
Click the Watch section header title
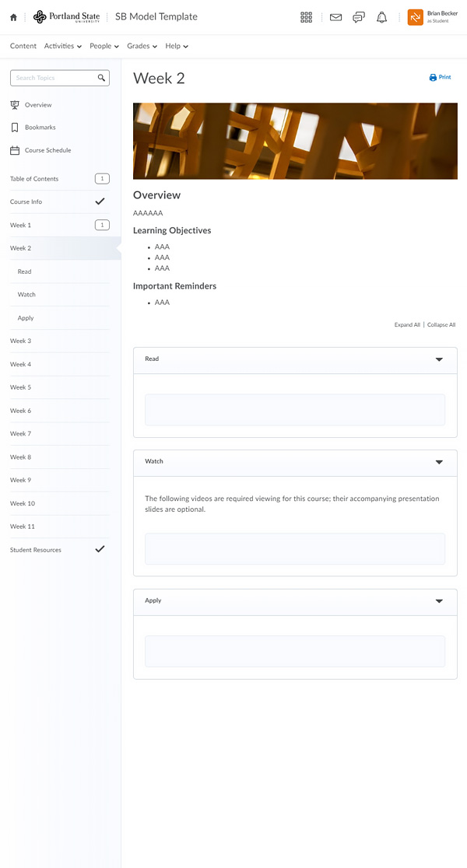pos(154,461)
